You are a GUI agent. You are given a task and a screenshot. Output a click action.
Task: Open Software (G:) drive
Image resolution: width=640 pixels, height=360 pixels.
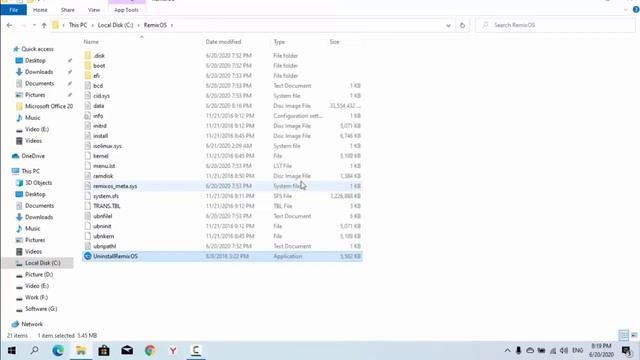41,309
